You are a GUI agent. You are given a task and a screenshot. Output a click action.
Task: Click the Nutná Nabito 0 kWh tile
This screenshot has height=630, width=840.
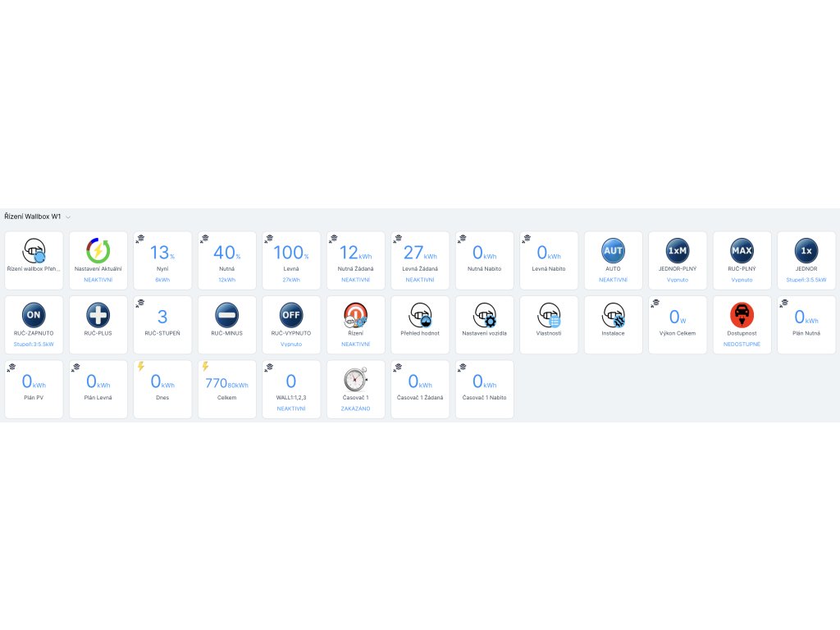pos(484,260)
